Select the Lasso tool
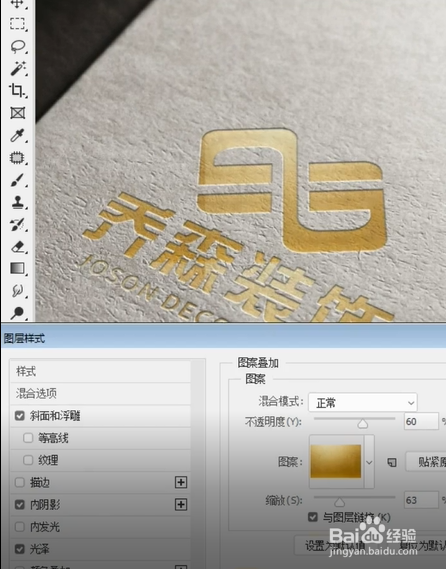 pyautogui.click(x=18, y=46)
